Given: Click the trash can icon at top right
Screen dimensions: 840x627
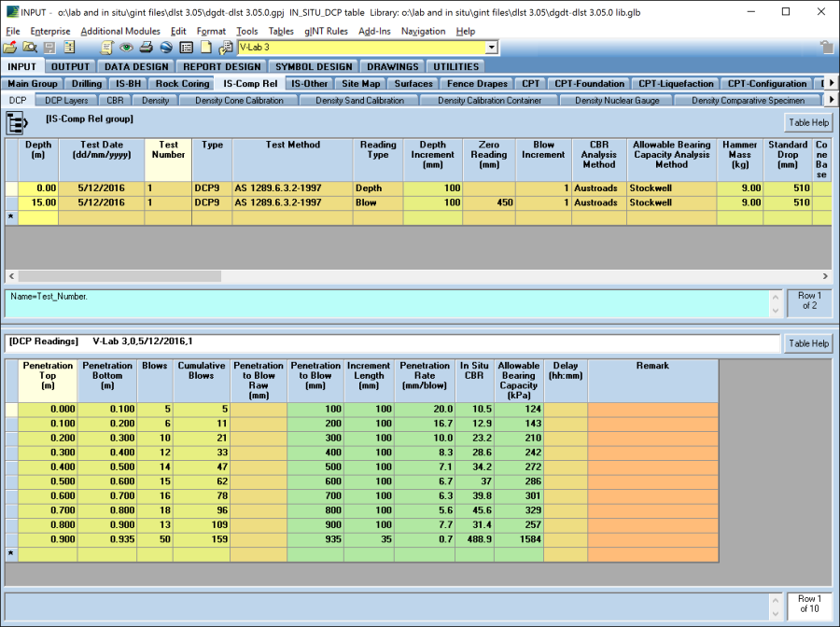Looking at the screenshot, I should 826,48.
